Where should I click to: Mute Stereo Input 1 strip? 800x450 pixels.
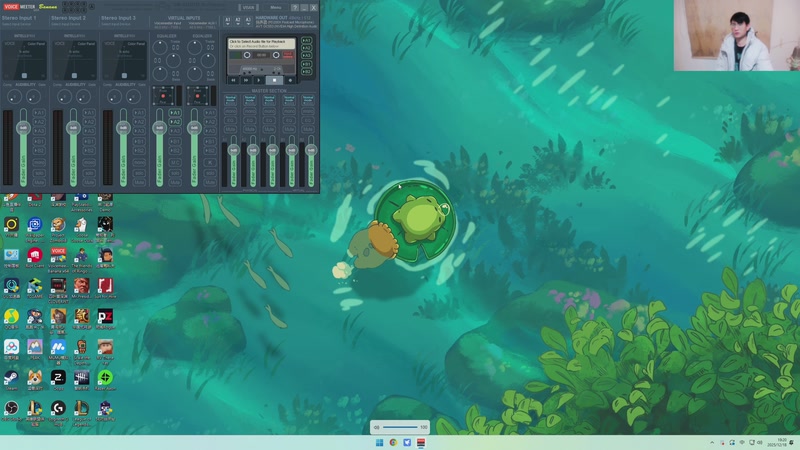[x=39, y=182]
